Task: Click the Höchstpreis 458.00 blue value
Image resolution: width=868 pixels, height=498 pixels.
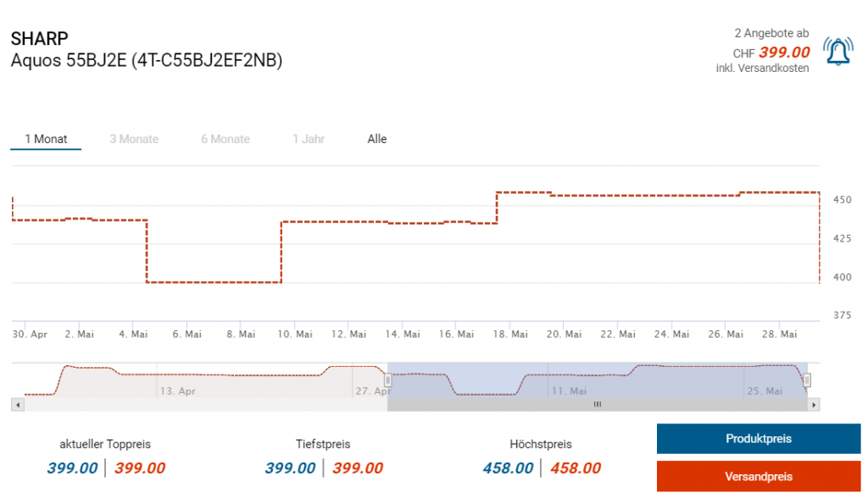Action: (508, 468)
